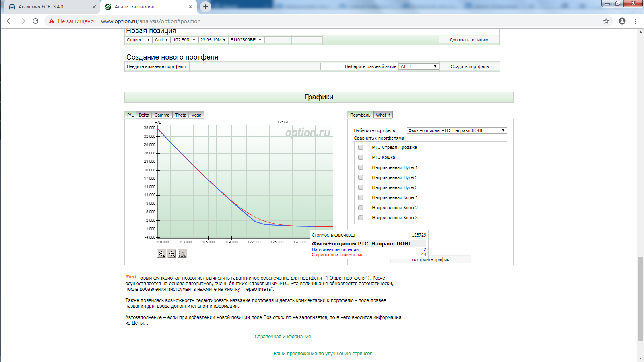Click the Добавить позицию button

pyautogui.click(x=469, y=40)
